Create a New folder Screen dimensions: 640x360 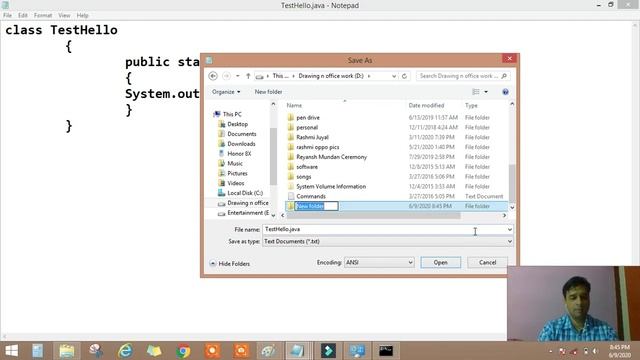tap(268, 92)
